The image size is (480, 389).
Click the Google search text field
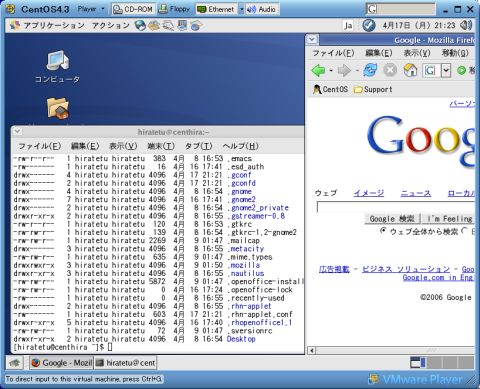pos(396,207)
